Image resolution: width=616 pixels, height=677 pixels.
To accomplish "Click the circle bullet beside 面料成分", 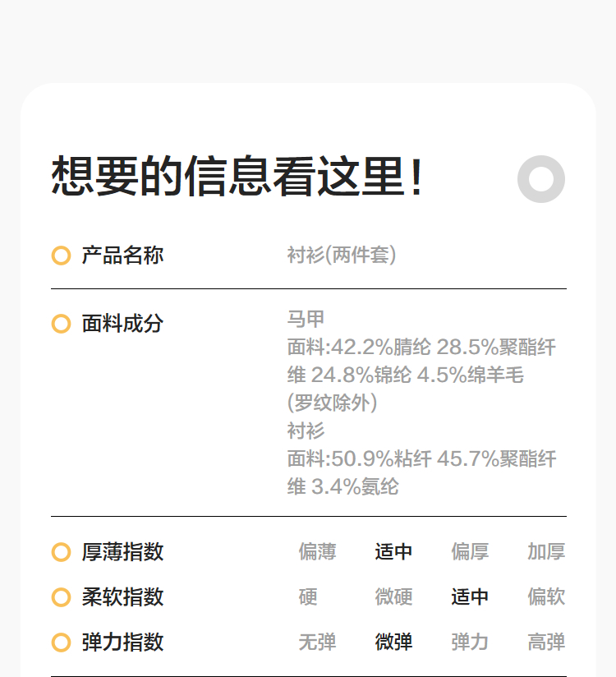I will 61,324.
